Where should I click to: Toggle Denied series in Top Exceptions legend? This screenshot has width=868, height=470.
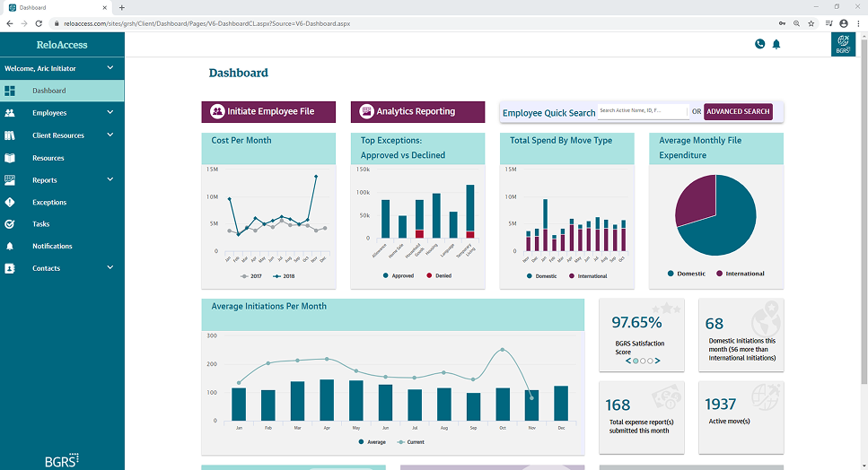coord(439,275)
